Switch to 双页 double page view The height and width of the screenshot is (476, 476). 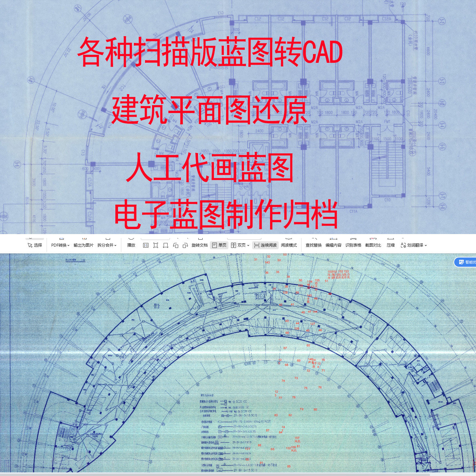[239, 245]
